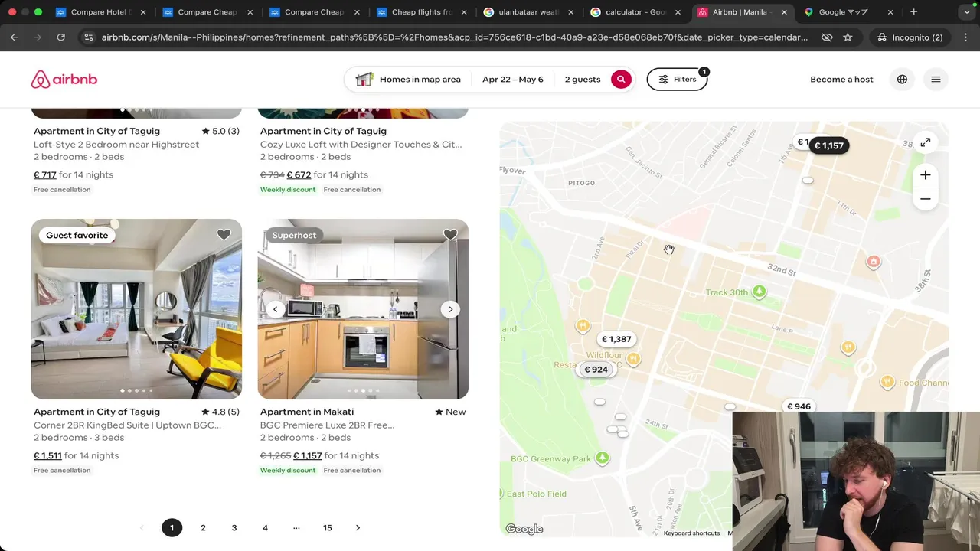Click the Airbnb logo

pos(64,80)
